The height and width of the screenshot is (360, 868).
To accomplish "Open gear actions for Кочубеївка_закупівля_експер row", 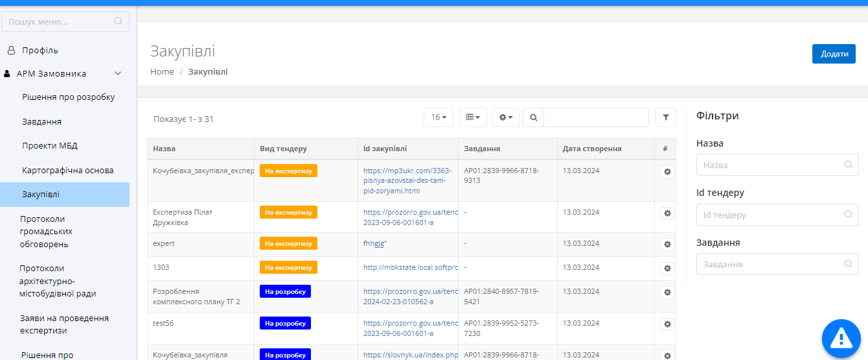I will [x=667, y=172].
